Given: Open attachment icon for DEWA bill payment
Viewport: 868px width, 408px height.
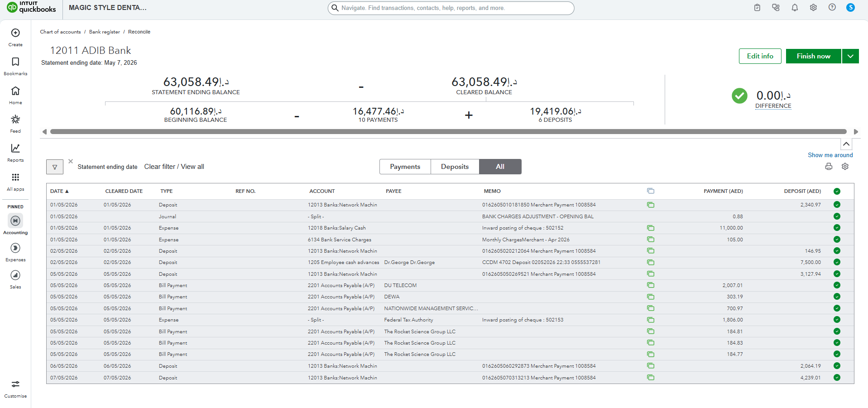Looking at the screenshot, I should pyautogui.click(x=651, y=297).
